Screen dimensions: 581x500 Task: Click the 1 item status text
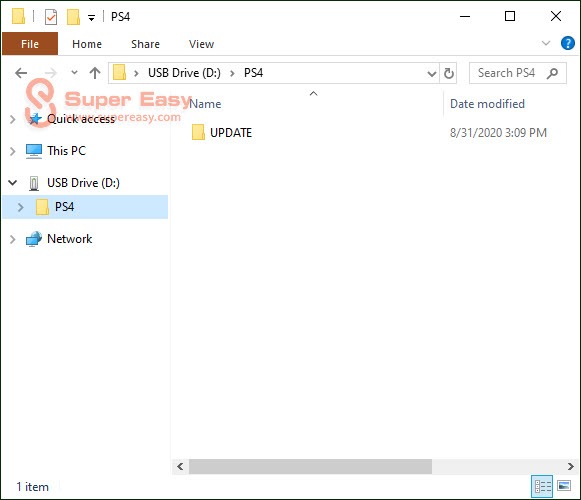pyautogui.click(x=33, y=487)
